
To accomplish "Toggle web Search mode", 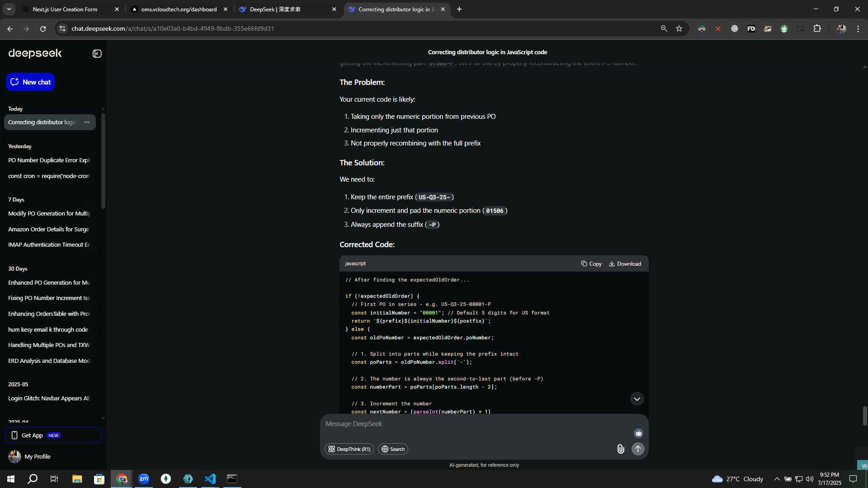I will click(x=393, y=449).
